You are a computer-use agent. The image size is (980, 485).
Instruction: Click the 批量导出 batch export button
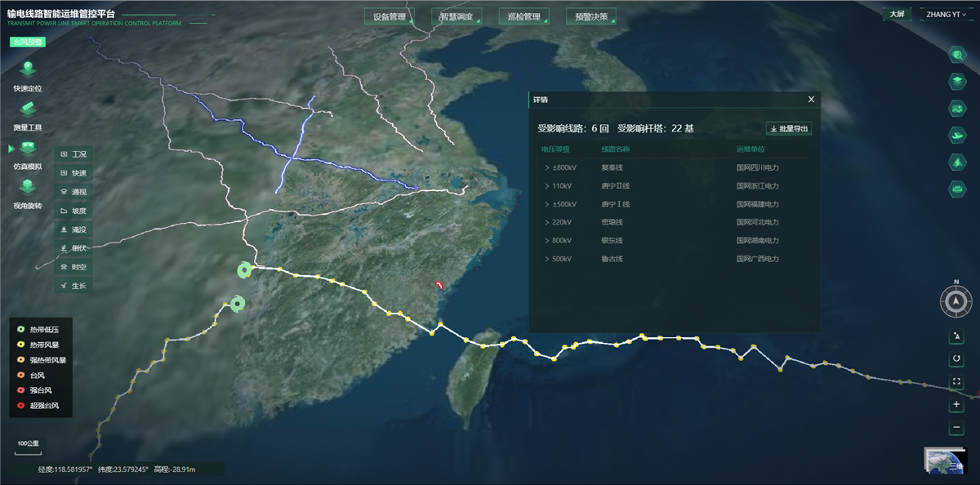(789, 128)
